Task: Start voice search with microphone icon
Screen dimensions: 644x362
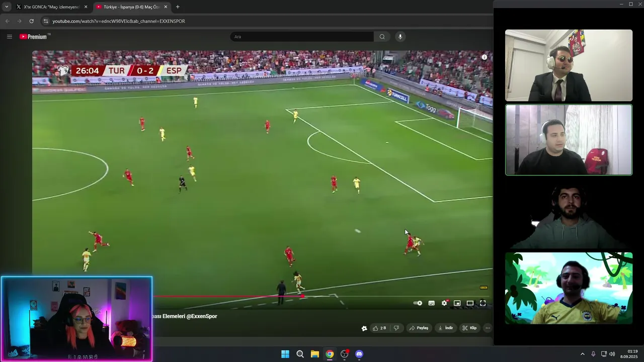Action: click(400, 37)
